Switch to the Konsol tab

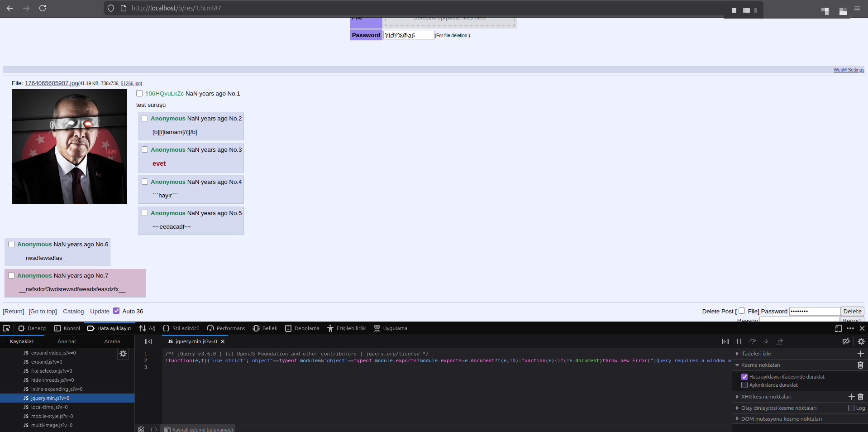point(67,328)
